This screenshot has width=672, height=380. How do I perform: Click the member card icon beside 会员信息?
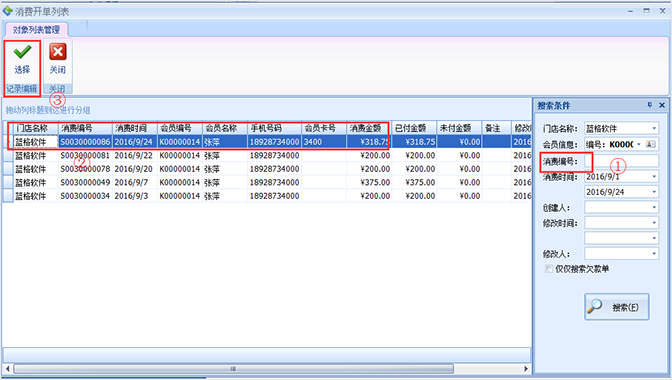(651, 144)
